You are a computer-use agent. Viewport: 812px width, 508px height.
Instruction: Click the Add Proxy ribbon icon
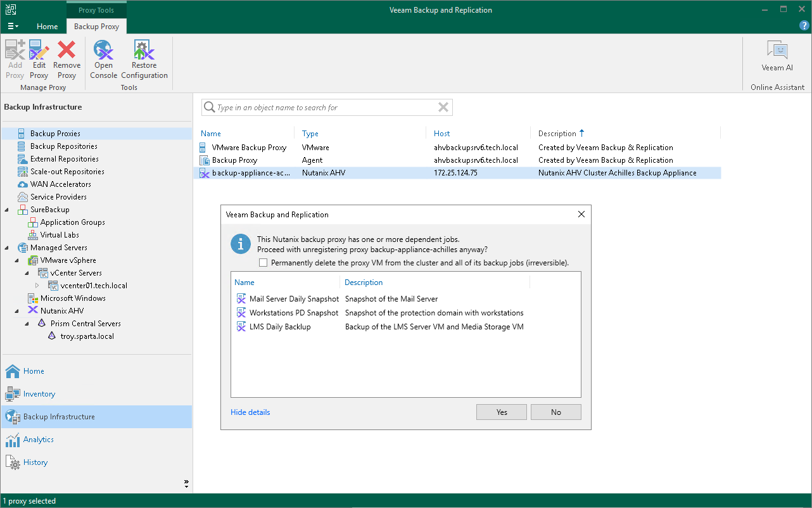pyautogui.click(x=15, y=49)
